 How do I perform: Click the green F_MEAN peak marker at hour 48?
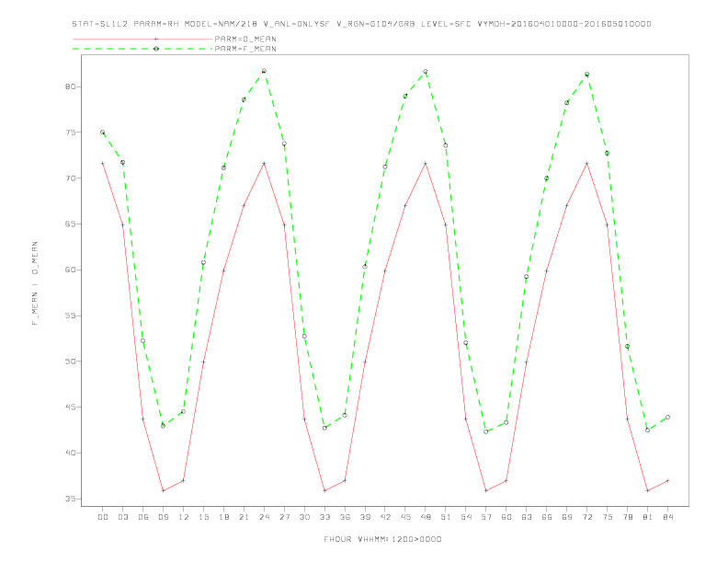tap(426, 72)
